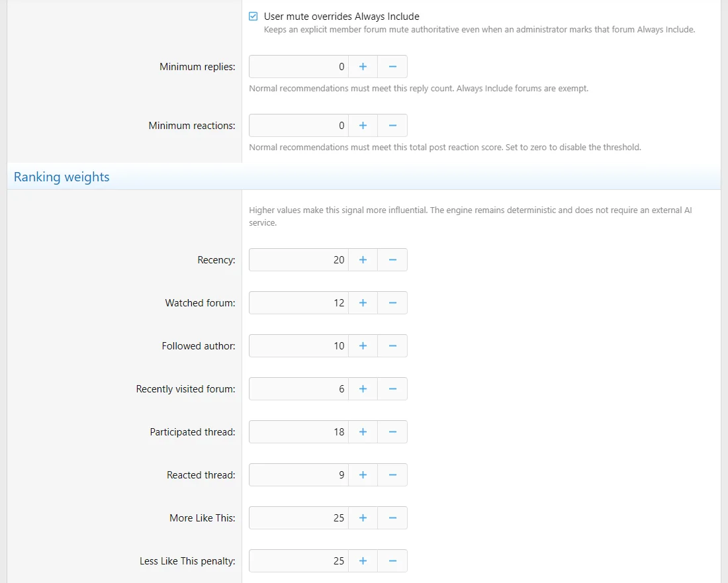Image resolution: width=728 pixels, height=583 pixels.
Task: Increase Followed author weight
Action: (x=363, y=346)
